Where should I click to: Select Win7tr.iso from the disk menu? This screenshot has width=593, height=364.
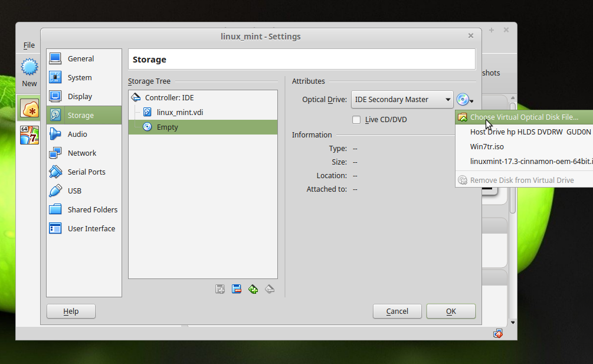(x=524, y=147)
